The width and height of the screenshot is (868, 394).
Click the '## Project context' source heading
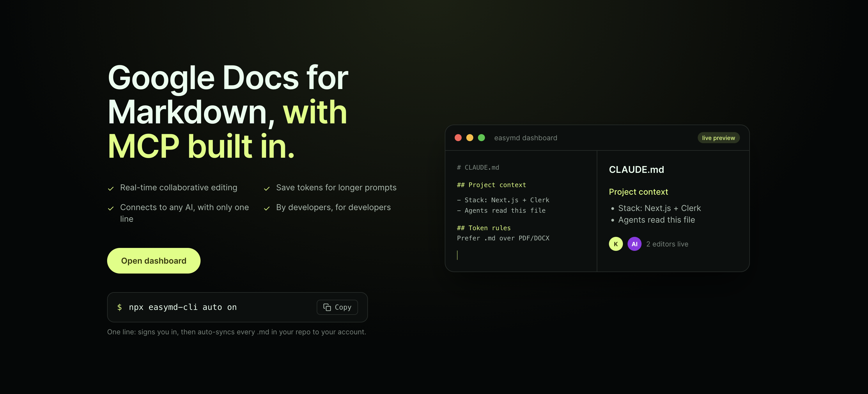pos(491,185)
